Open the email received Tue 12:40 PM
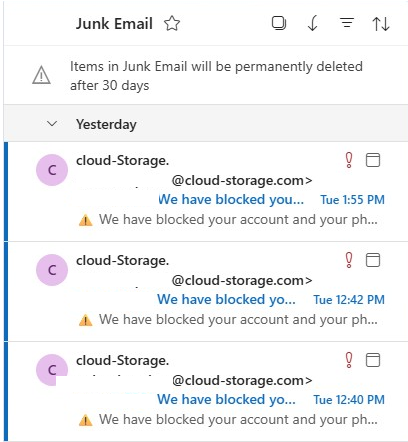Image resolution: width=408 pixels, height=442 pixels. click(x=206, y=391)
